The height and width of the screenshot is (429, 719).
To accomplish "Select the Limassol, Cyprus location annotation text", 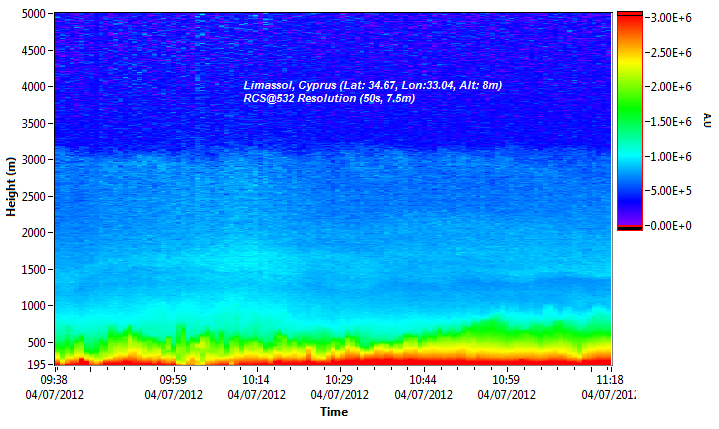I will point(372,86).
